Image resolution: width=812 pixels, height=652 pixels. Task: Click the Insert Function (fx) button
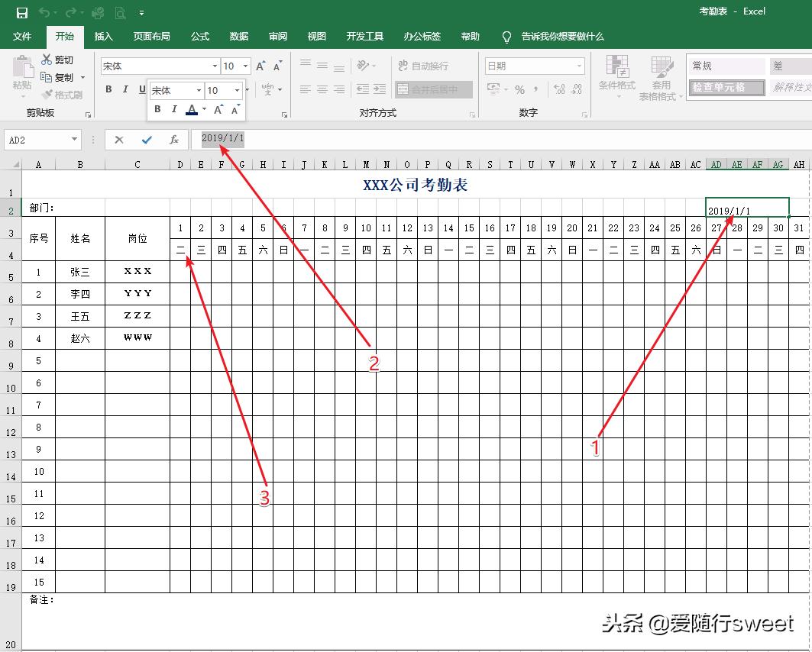coord(173,140)
